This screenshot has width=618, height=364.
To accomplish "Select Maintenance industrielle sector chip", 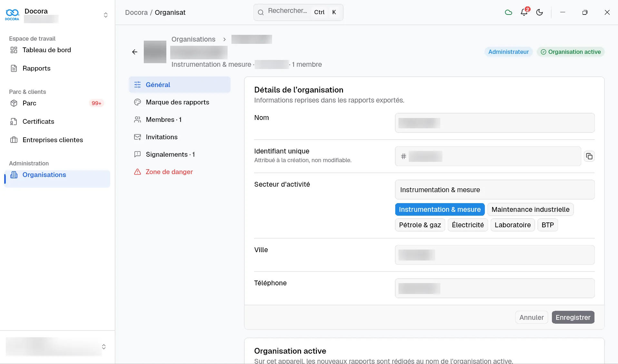I will (x=530, y=210).
